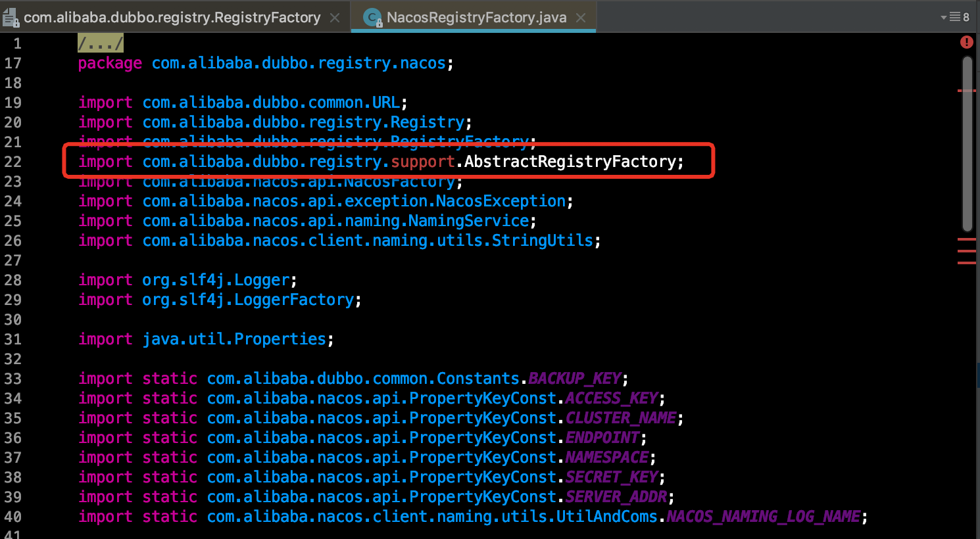Screen dimensions: 980x539
Task: Click the class icon on NacosRegistryFactory.java tab
Action: [x=373, y=18]
